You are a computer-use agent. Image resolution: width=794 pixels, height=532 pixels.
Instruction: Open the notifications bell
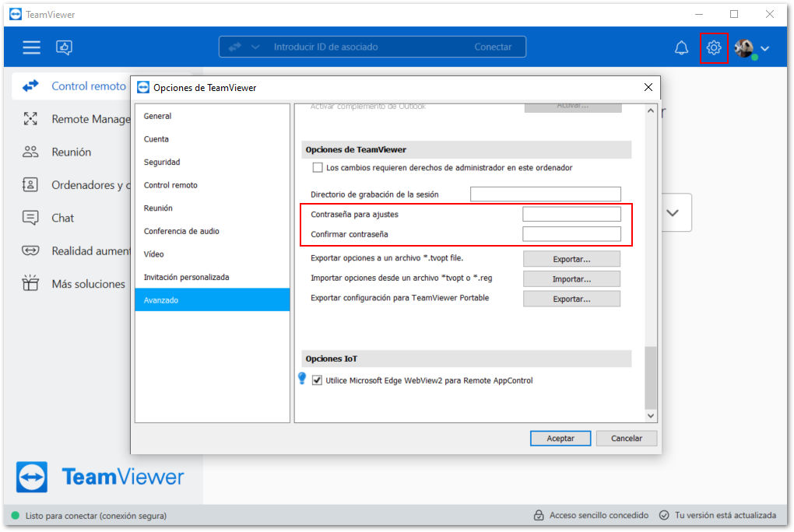click(x=681, y=47)
